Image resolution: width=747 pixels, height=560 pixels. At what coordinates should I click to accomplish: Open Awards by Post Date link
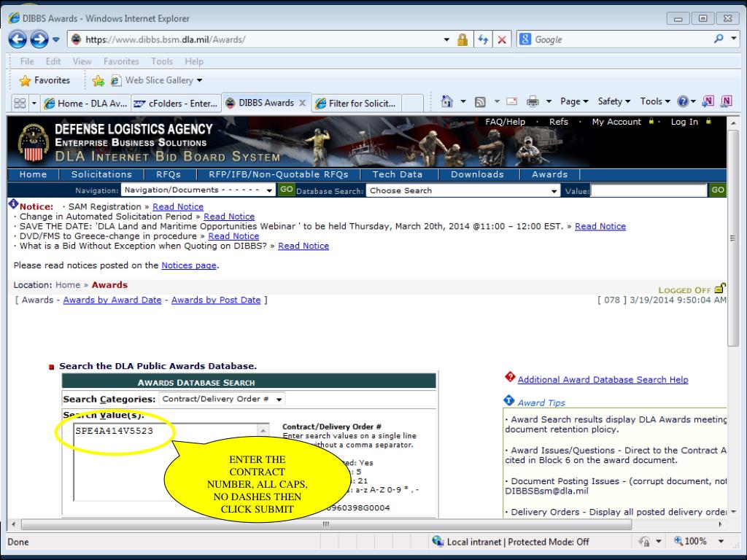coord(216,300)
